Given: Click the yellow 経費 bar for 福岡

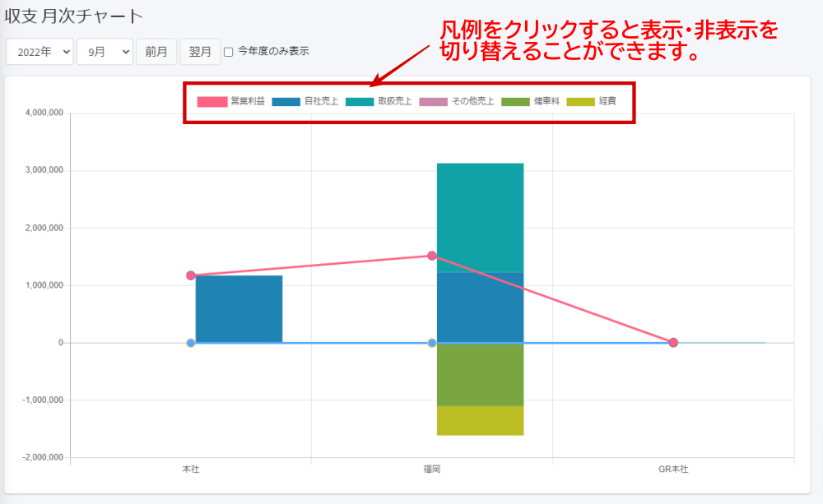Looking at the screenshot, I should click(480, 420).
